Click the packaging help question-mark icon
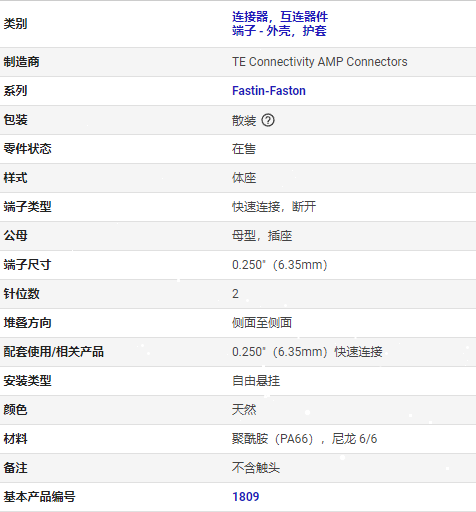476x512 pixels. tap(268, 120)
